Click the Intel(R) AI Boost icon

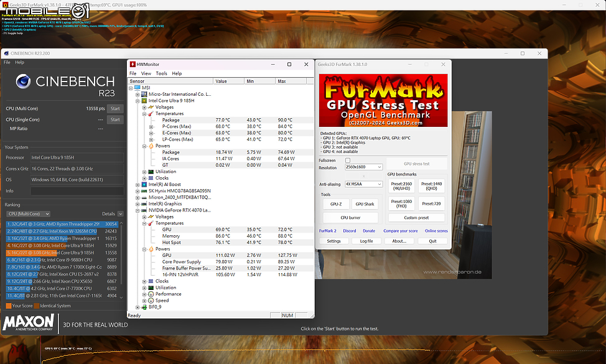[x=144, y=184]
